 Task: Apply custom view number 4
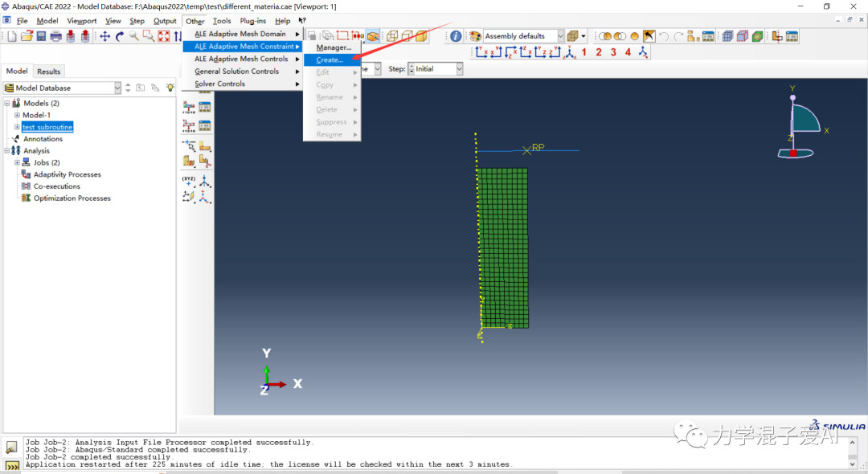pyautogui.click(x=628, y=52)
